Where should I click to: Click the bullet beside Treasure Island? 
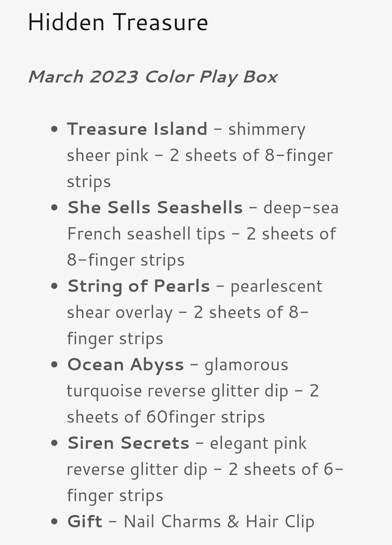(x=54, y=129)
